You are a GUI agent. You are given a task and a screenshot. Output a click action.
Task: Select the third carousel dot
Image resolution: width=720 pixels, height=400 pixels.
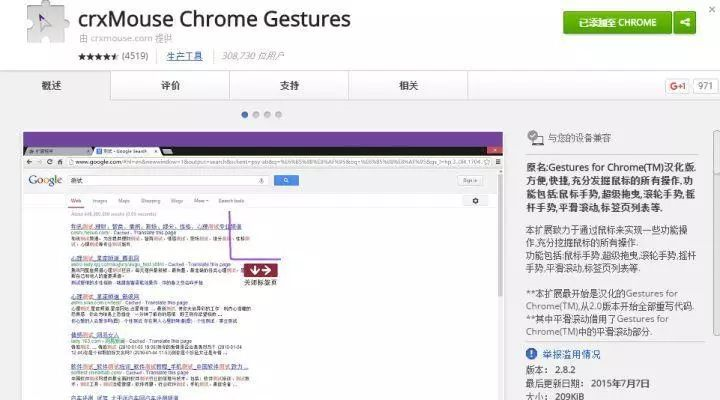[x=267, y=114]
